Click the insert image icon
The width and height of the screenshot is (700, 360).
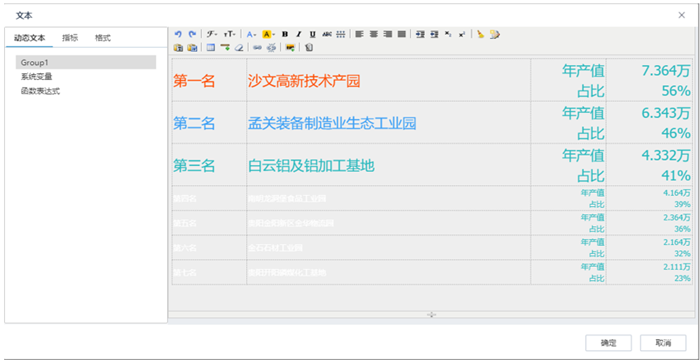click(x=290, y=47)
